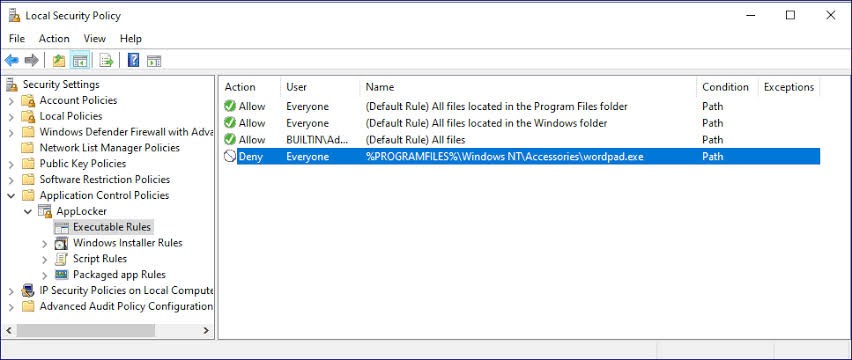Click the Local Policies folder icon
Viewport: 852px width, 360px height.
[x=28, y=116]
